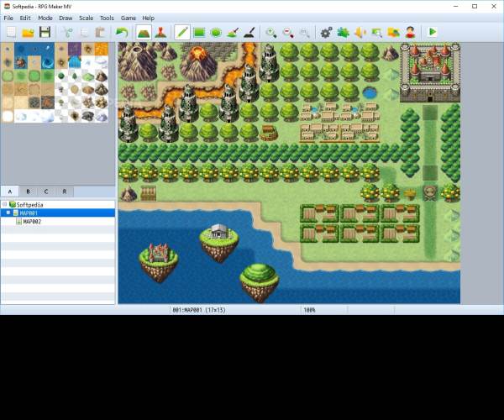Viewport: 504px width, 420px height.
Task: Open the Database gear icon
Action: tap(326, 32)
